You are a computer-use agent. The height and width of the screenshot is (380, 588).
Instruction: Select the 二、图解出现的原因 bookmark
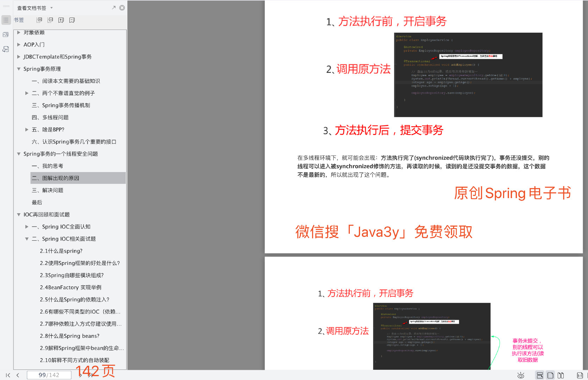pyautogui.click(x=78, y=178)
